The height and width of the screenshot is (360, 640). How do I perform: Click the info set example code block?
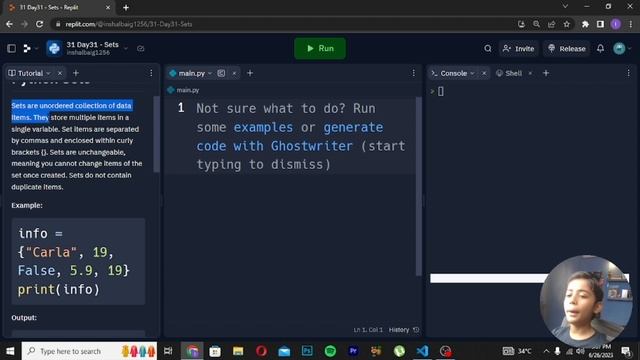pyautogui.click(x=78, y=261)
